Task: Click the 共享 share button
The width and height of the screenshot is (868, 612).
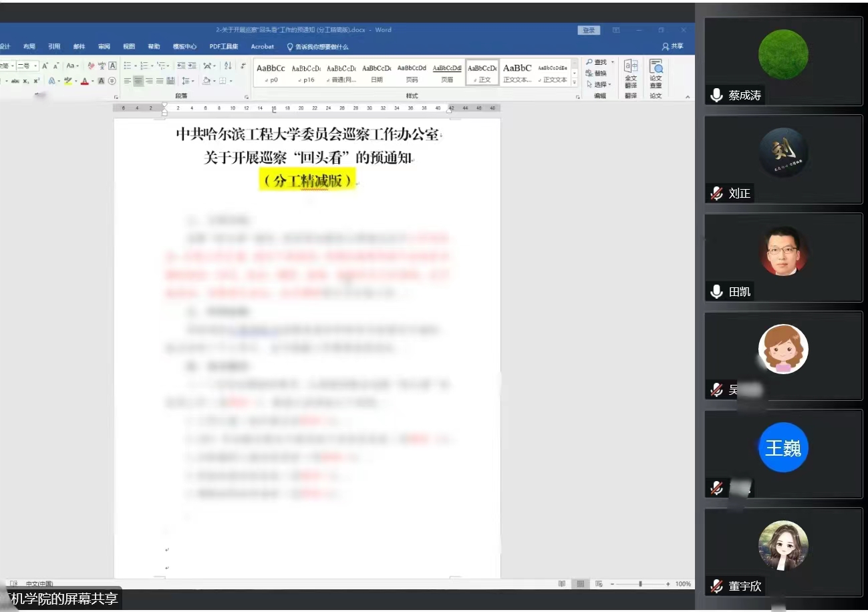Action: [x=673, y=47]
